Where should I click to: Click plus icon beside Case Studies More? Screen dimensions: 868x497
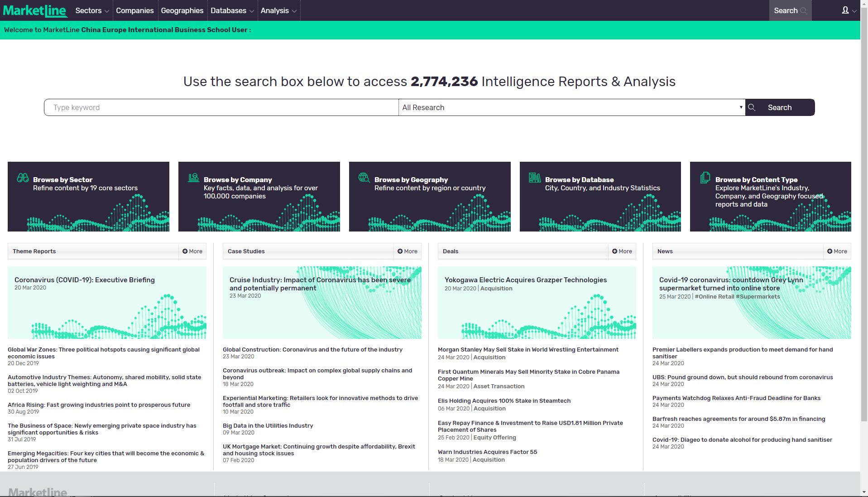point(400,251)
